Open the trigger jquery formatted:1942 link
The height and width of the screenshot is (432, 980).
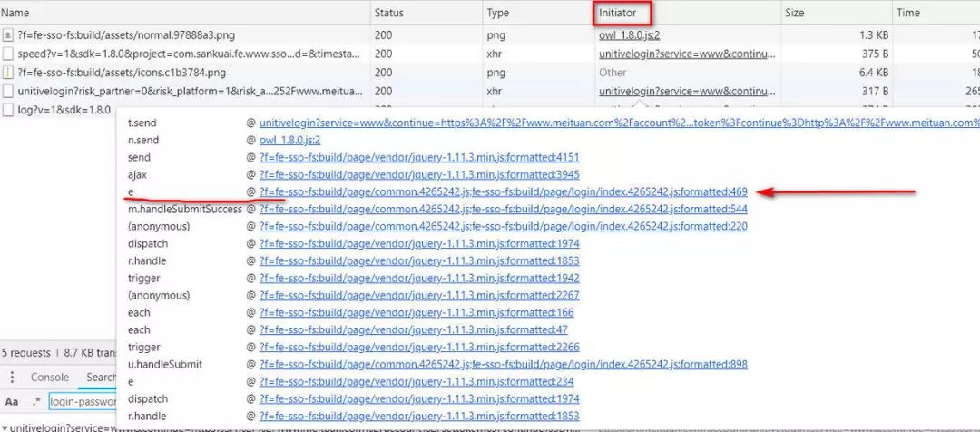[x=419, y=279]
